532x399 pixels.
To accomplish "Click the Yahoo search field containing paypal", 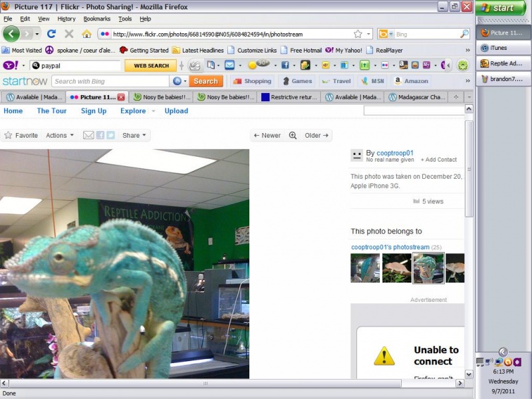I will [x=75, y=65].
